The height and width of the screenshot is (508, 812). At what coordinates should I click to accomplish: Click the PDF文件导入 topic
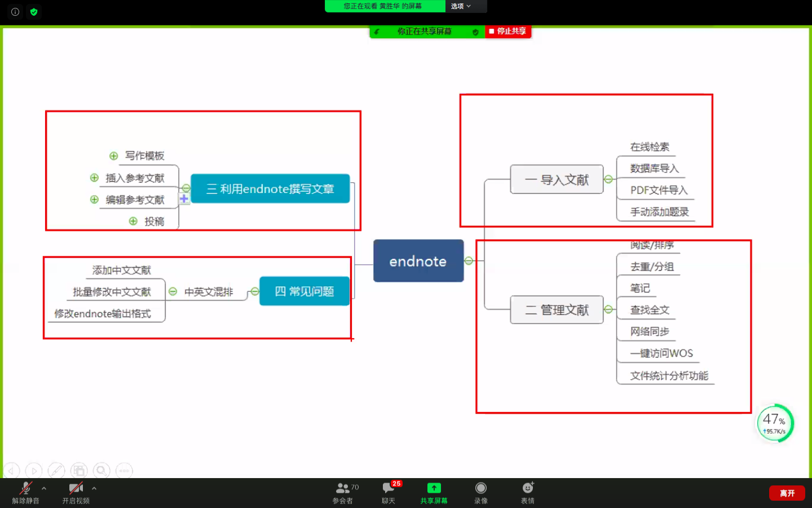(659, 190)
